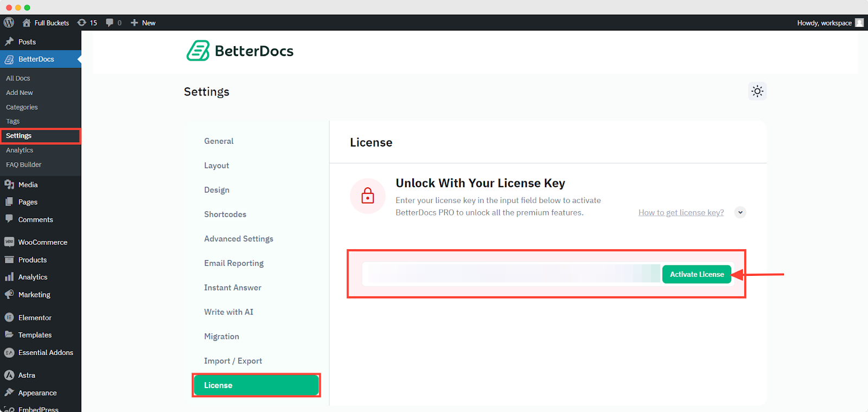
Task: Open Analytics submenu item under BetterDocs
Action: pyautogui.click(x=20, y=150)
